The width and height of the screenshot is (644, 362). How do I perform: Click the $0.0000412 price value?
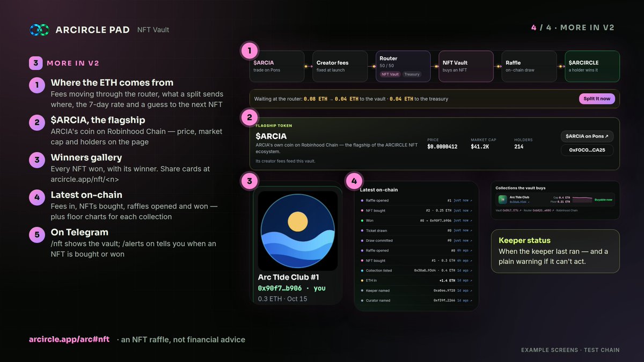tap(442, 146)
